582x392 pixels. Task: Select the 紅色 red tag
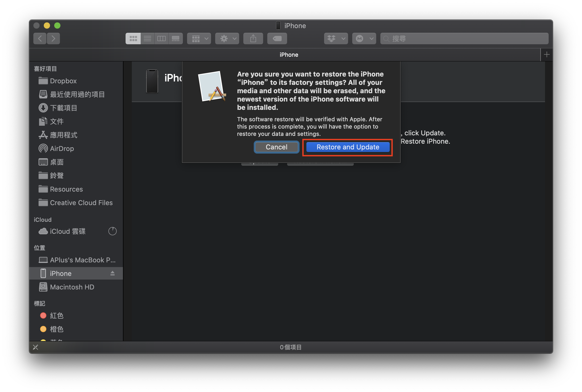click(76, 316)
